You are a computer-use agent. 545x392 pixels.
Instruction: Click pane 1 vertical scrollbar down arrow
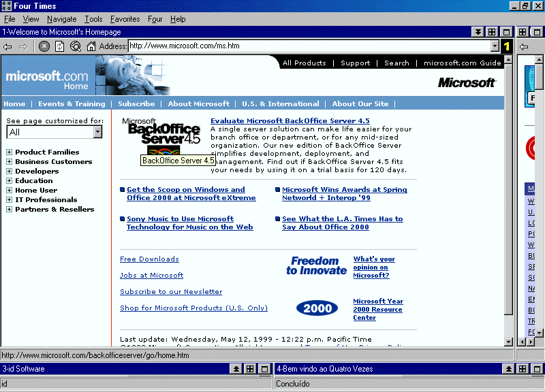click(508, 342)
